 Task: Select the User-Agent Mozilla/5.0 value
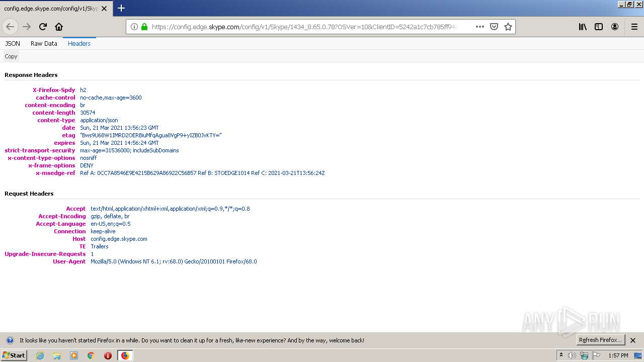pos(174,261)
